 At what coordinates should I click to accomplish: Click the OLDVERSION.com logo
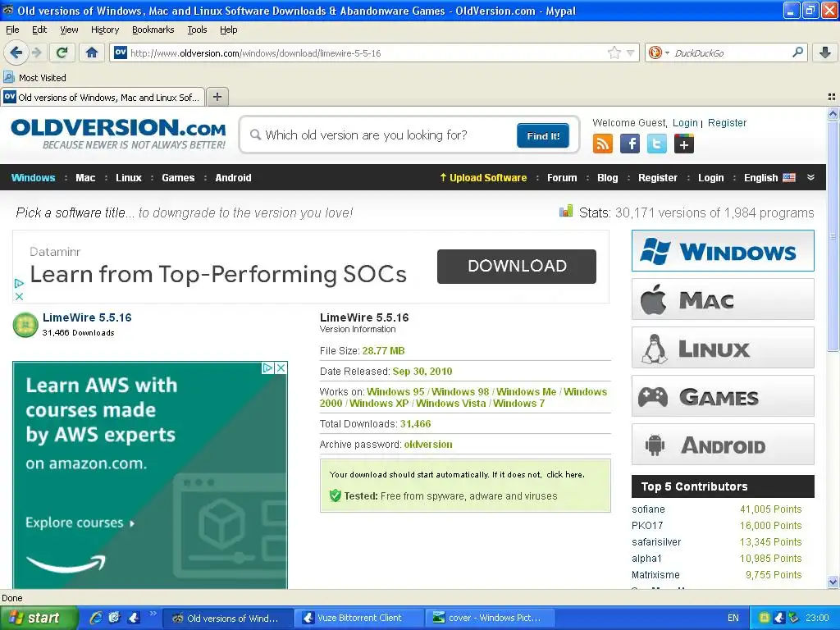118,134
